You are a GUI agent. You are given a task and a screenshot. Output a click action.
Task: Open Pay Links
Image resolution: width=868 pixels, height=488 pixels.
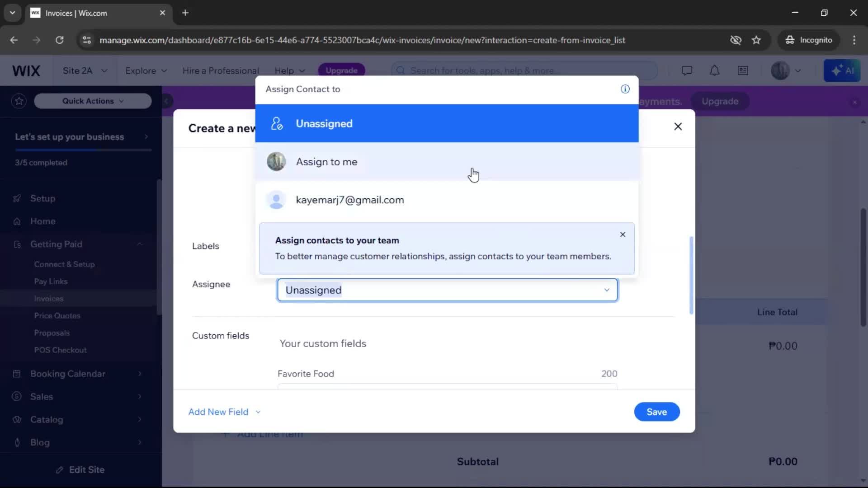click(51, 282)
